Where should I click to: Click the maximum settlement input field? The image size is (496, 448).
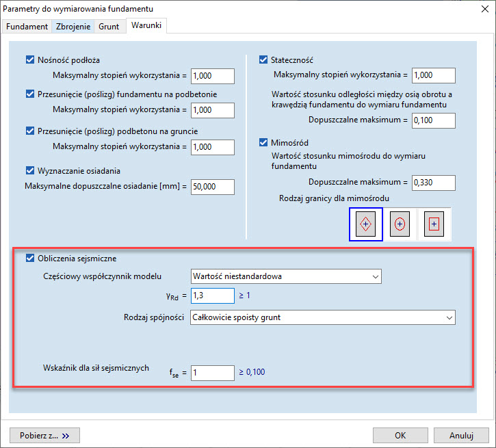(212, 187)
